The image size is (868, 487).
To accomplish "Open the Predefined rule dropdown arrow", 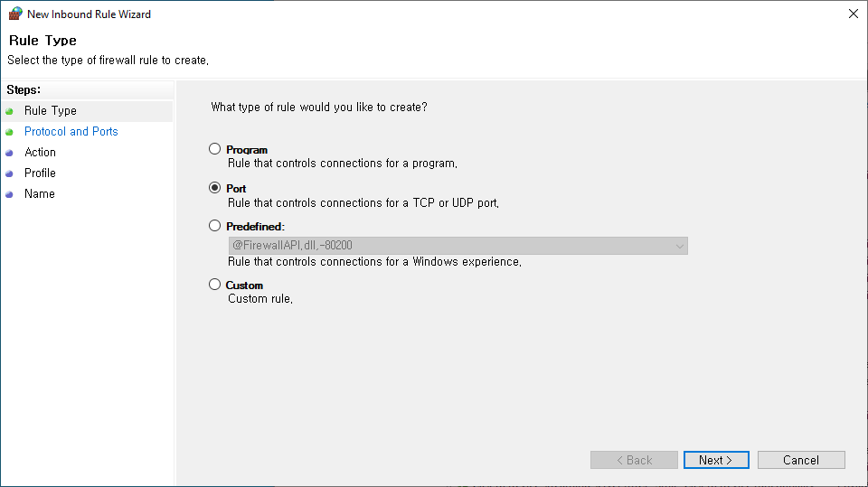I will 679,246.
